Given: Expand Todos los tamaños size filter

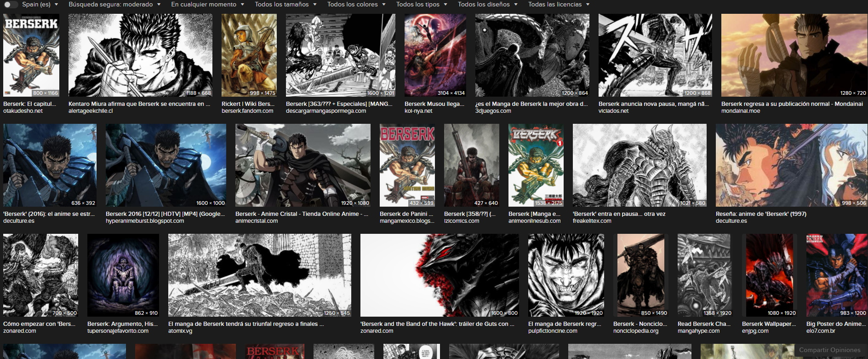Looking at the screenshot, I should (286, 4).
